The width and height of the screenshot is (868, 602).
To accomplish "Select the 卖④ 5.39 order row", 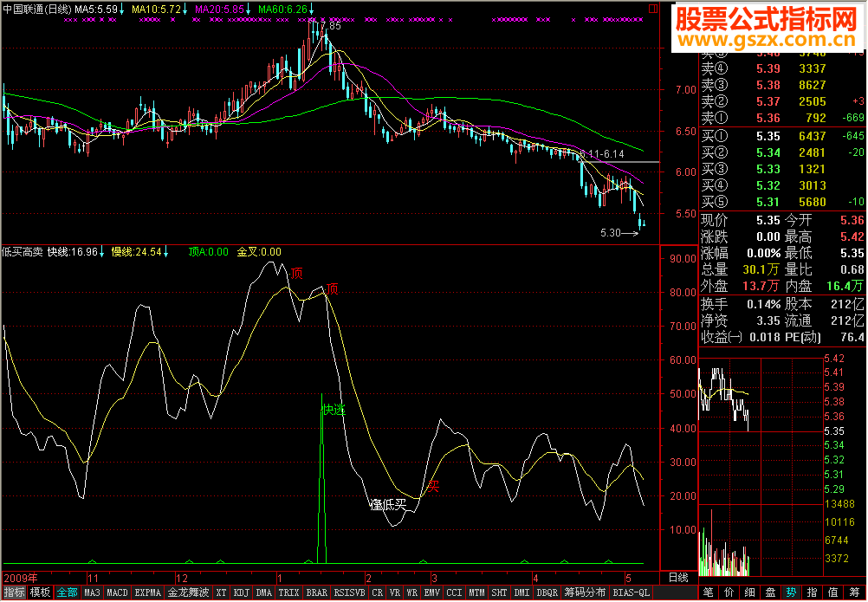I will tap(781, 68).
